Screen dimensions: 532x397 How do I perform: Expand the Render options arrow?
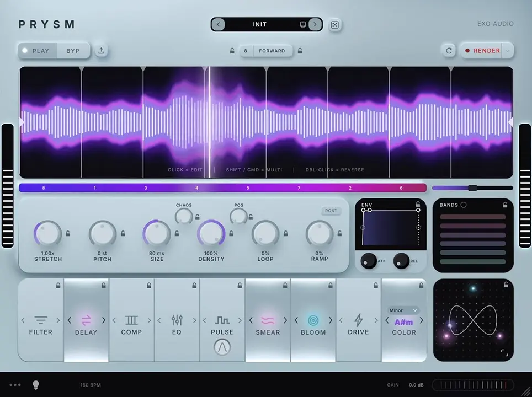pos(507,51)
